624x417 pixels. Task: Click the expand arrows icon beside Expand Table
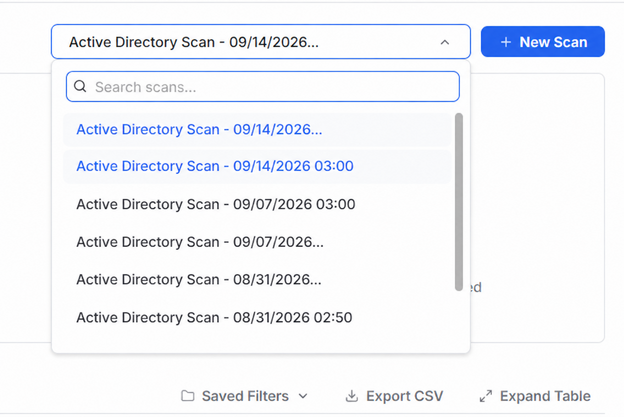[486, 396]
